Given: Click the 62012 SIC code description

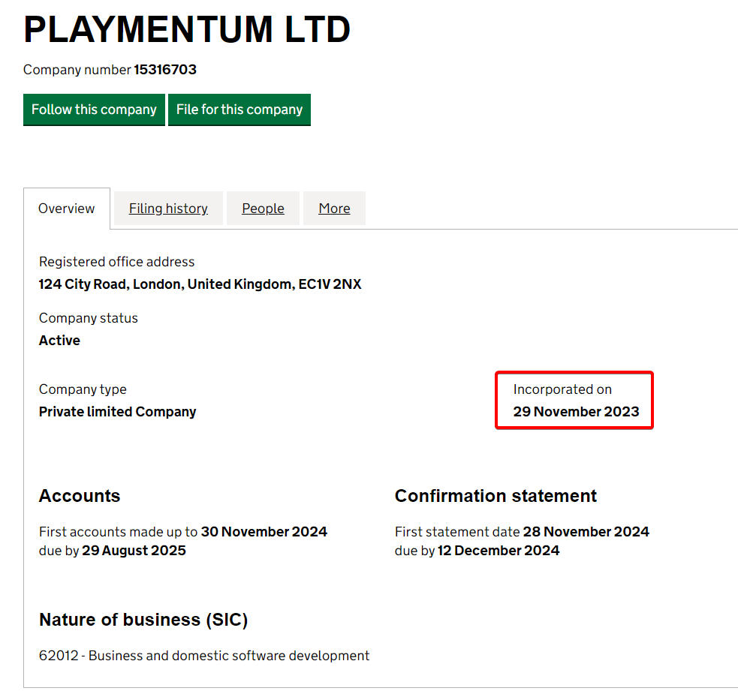Looking at the screenshot, I should point(204,656).
